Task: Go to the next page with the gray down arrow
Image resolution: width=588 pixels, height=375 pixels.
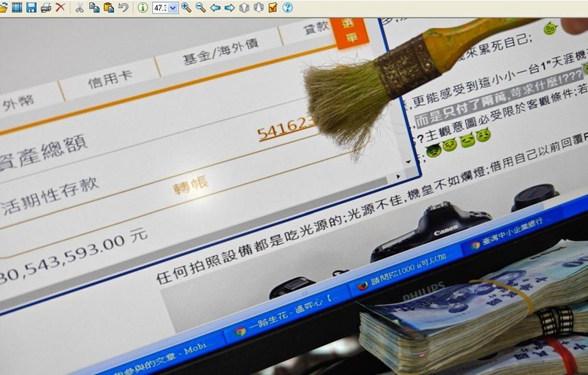Action: (259, 8)
